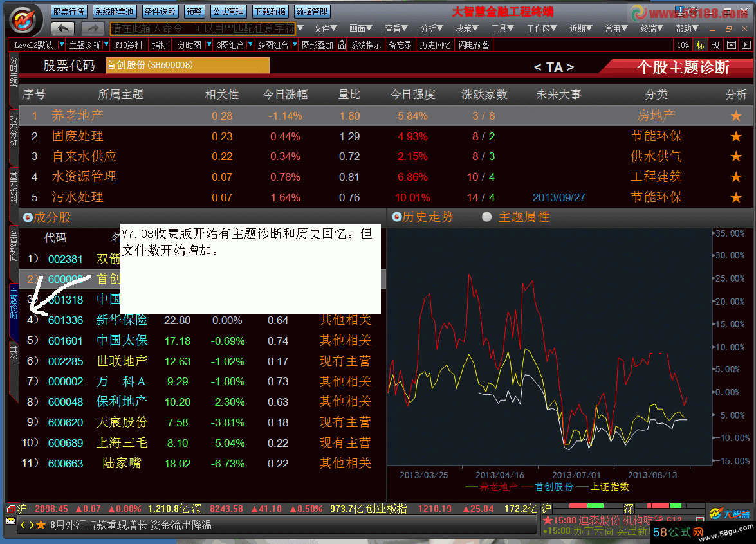Click the command input box at top
Viewport: 756px width, 544px height.
[x=203, y=28]
